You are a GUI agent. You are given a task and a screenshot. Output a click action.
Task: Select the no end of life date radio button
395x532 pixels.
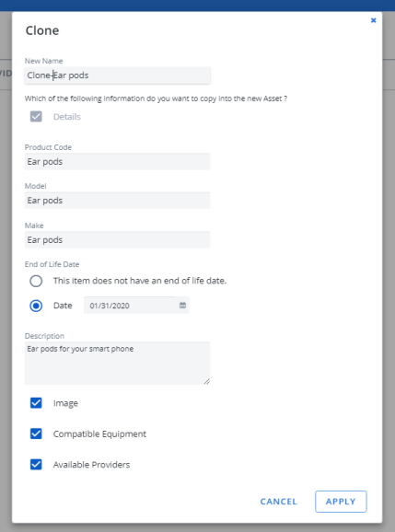tap(36, 281)
